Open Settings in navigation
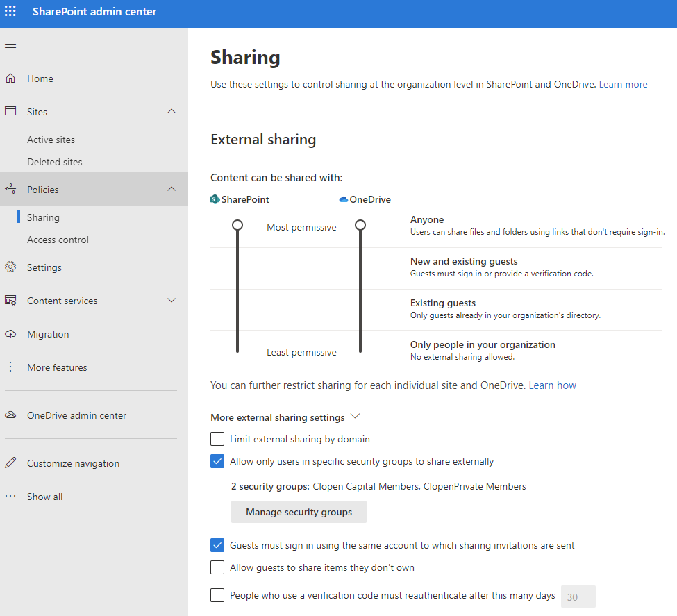Image resolution: width=677 pixels, height=616 pixels. click(x=44, y=267)
